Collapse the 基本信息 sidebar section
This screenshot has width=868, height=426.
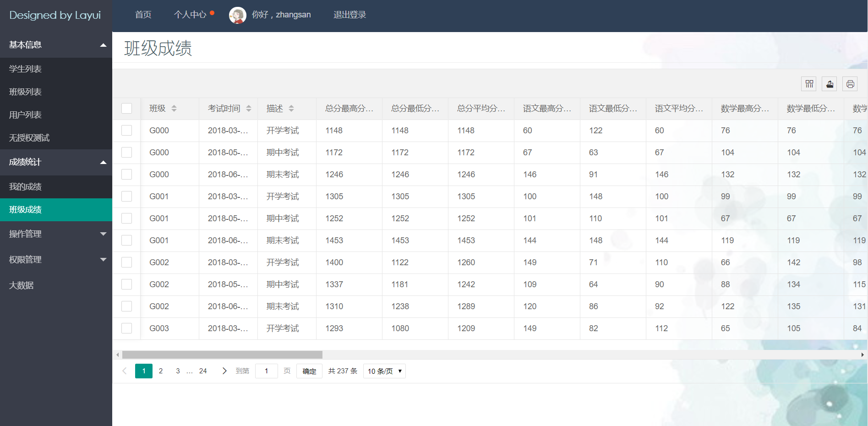tap(56, 45)
